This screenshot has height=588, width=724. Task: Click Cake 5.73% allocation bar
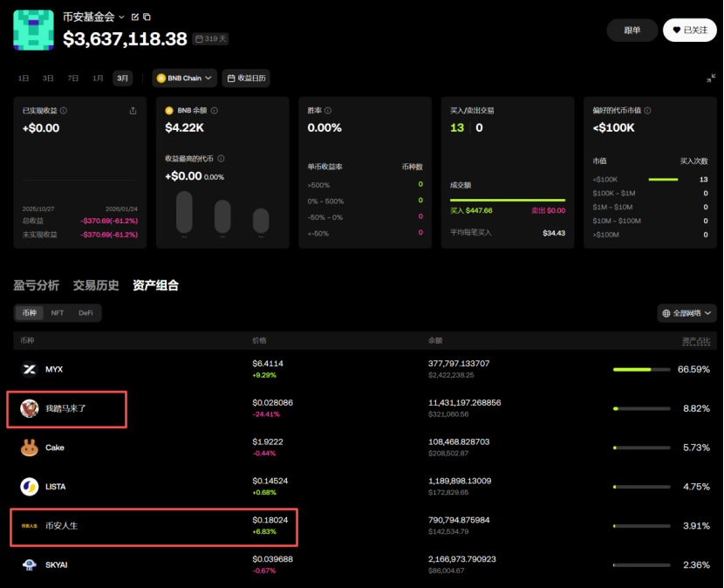pos(641,448)
